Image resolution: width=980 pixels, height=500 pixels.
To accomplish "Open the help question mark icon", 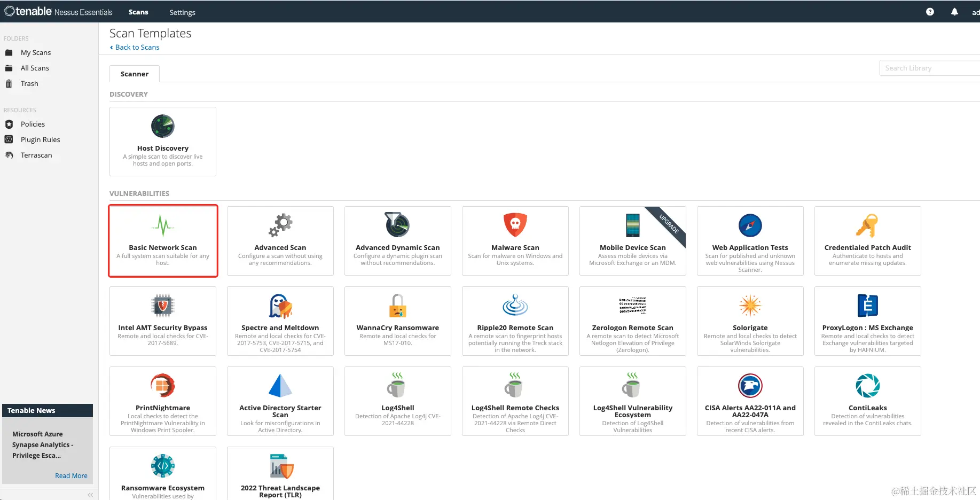I will (930, 12).
